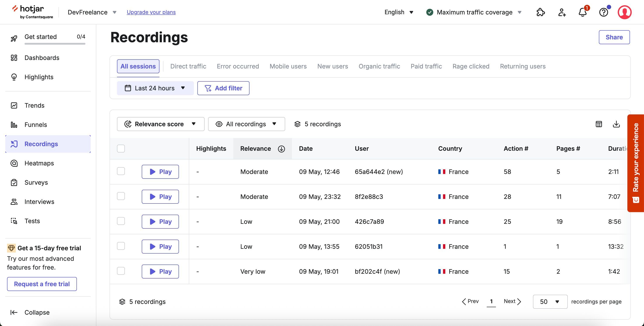
Task: Switch to Returning users segment
Action: [523, 66]
